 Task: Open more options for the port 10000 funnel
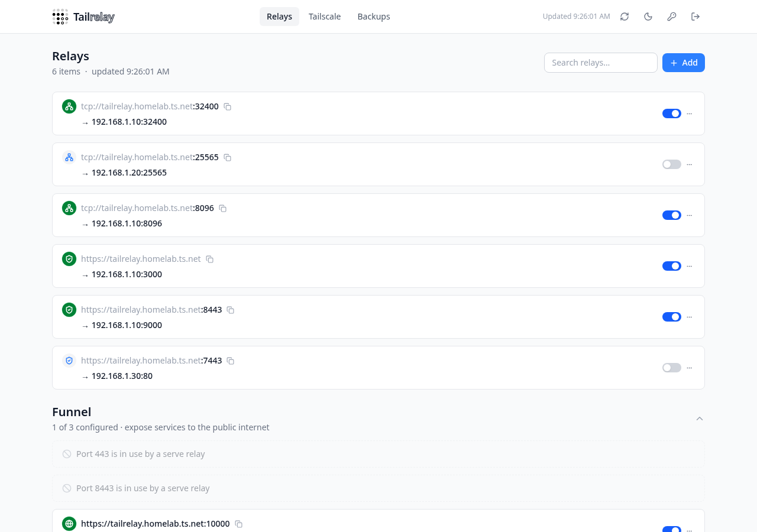[690, 530]
